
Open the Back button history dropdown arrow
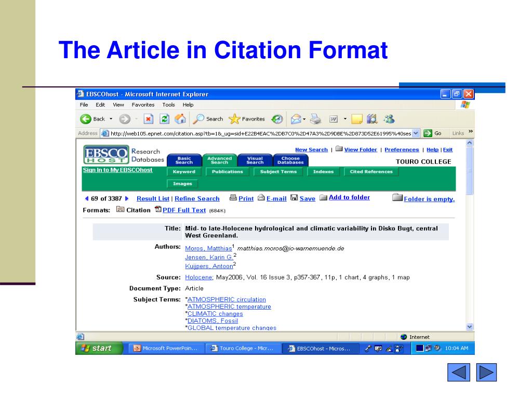pyautogui.click(x=111, y=119)
